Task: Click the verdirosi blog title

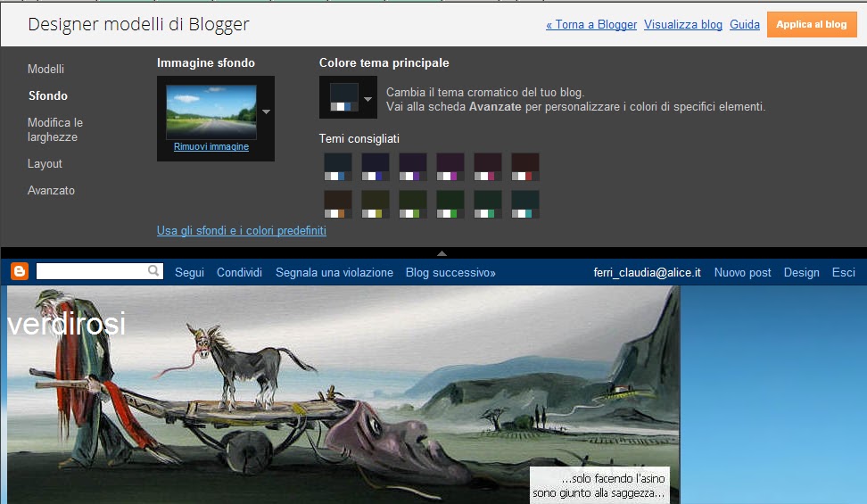Action: (x=66, y=324)
